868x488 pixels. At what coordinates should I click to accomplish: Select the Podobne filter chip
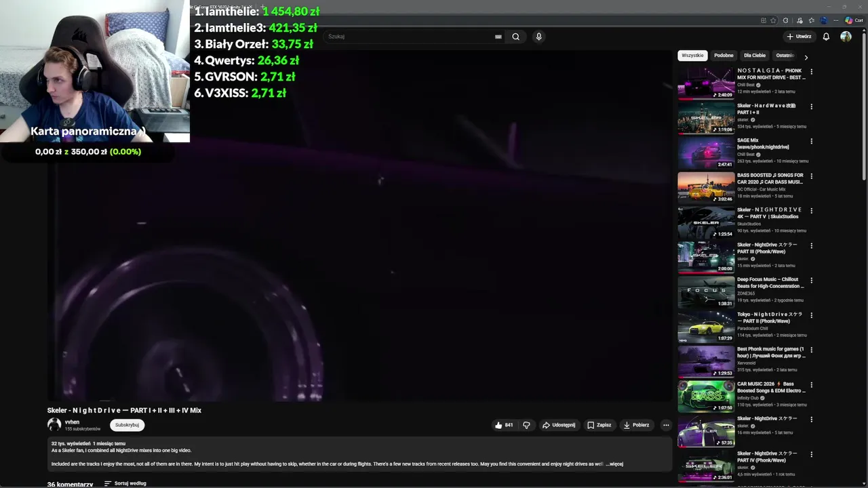pos(724,56)
